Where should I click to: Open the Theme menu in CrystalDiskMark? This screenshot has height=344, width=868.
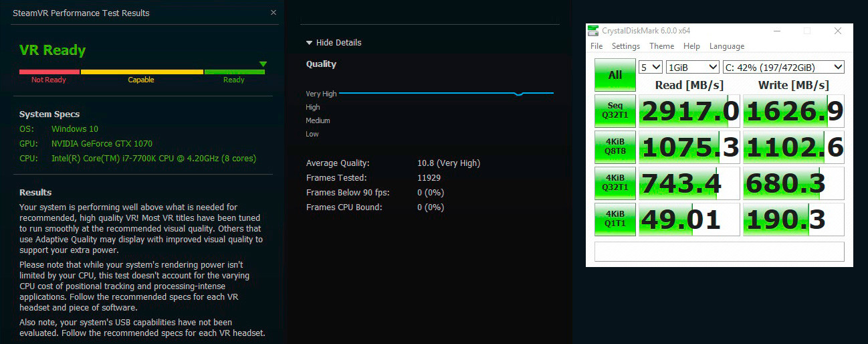click(x=661, y=46)
